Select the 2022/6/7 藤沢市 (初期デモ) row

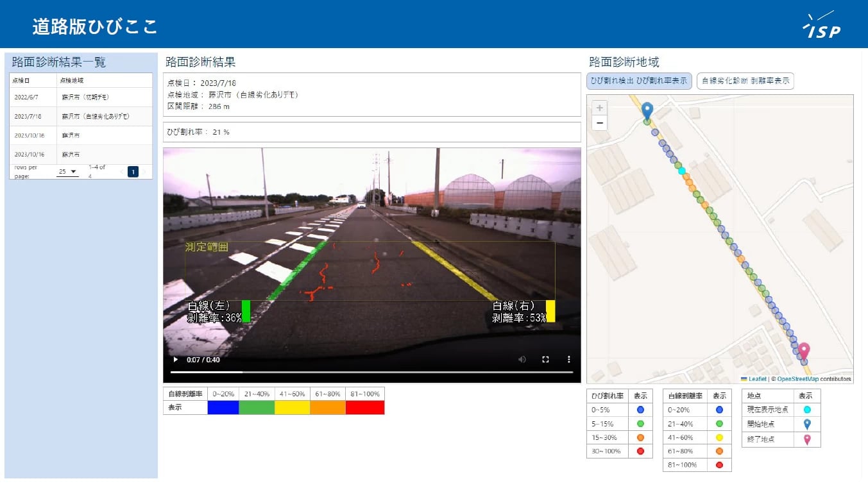80,97
